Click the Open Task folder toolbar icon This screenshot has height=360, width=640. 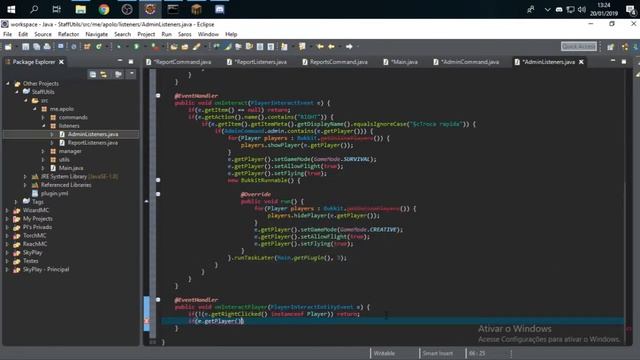point(185,47)
